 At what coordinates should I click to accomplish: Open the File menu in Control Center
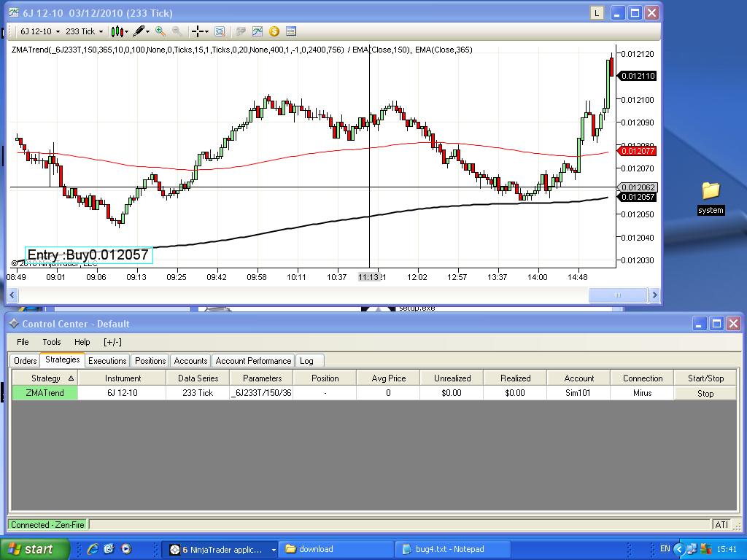[x=23, y=342]
